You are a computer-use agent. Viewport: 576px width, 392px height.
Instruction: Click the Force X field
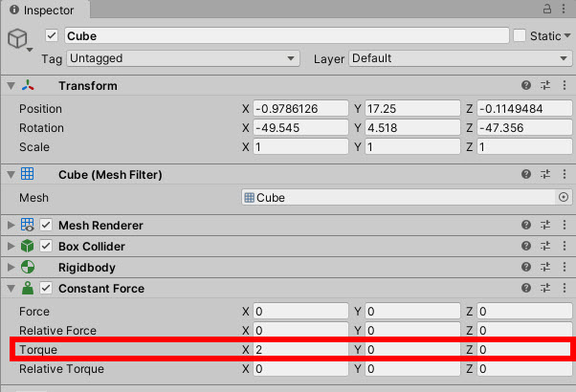pyautogui.click(x=300, y=311)
